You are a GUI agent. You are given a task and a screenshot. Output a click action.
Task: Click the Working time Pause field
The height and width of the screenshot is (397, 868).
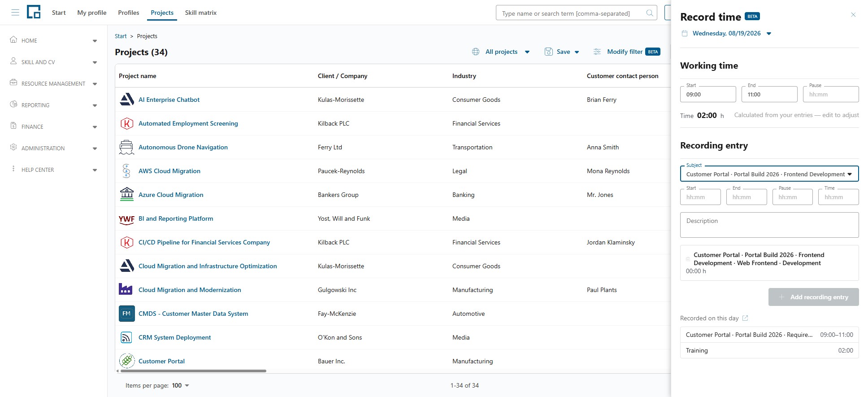831,94
